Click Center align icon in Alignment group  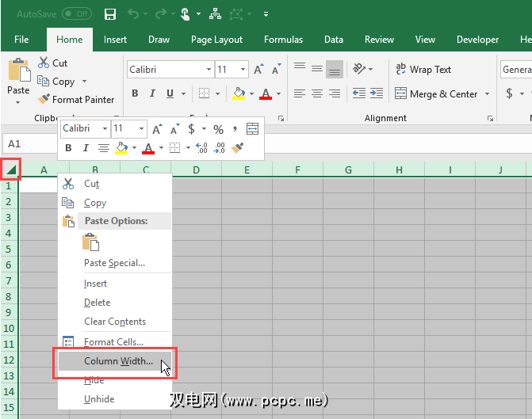[317, 93]
